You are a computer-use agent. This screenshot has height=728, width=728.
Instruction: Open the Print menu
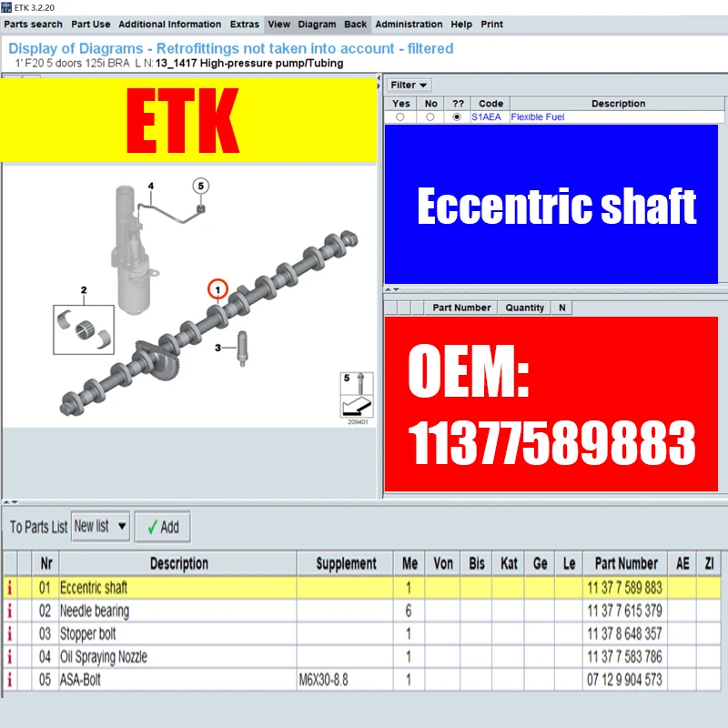click(x=491, y=25)
